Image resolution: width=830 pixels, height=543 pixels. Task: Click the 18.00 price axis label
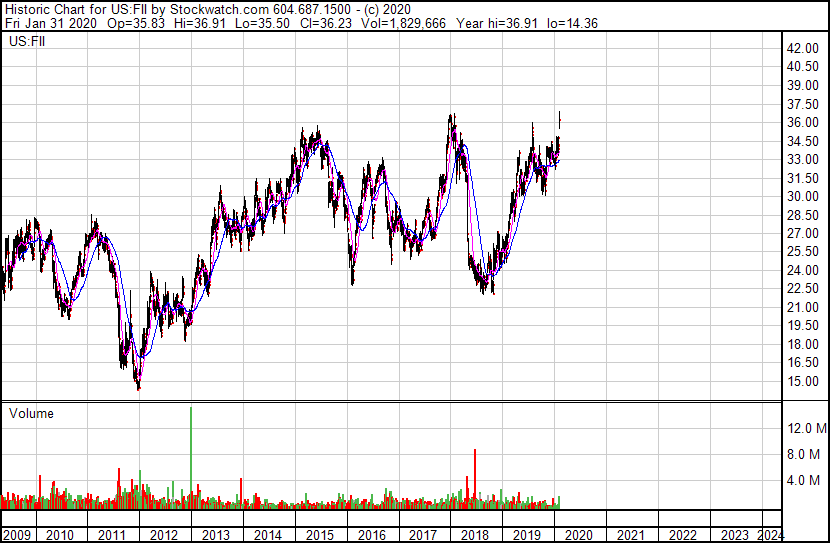[x=802, y=344]
